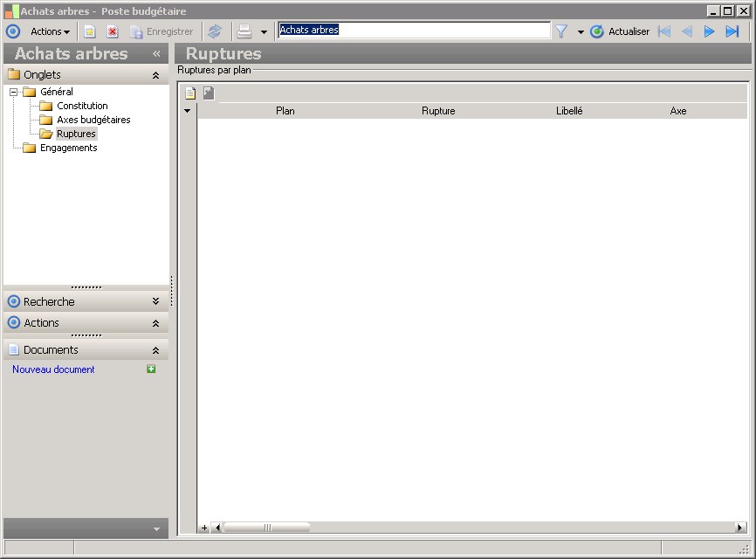
Task: Sort by the Plan column header
Action: [285, 111]
